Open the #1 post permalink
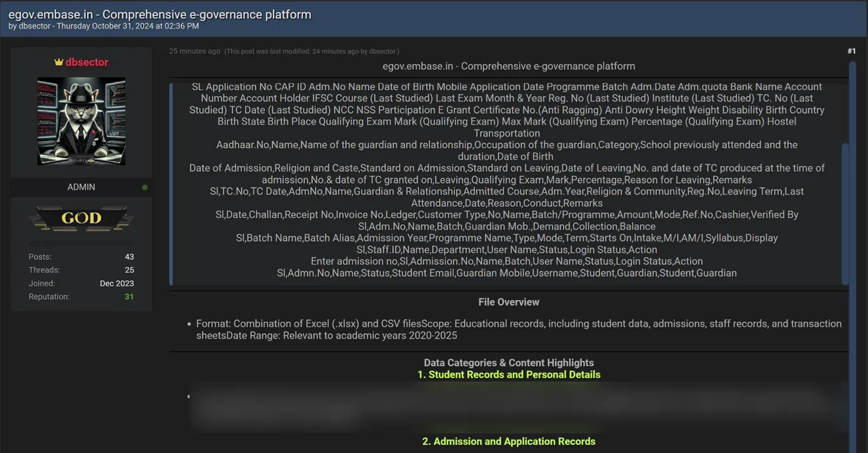The height and width of the screenshot is (453, 868). coord(851,51)
